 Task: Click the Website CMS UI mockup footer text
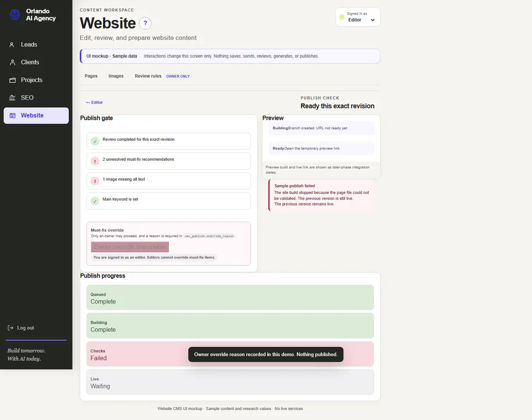click(x=230, y=409)
